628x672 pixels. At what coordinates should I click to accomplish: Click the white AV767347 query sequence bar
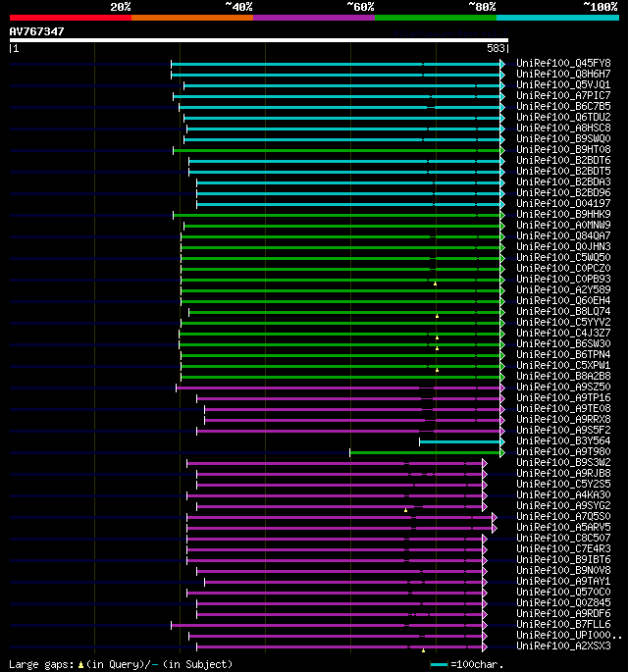259,40
